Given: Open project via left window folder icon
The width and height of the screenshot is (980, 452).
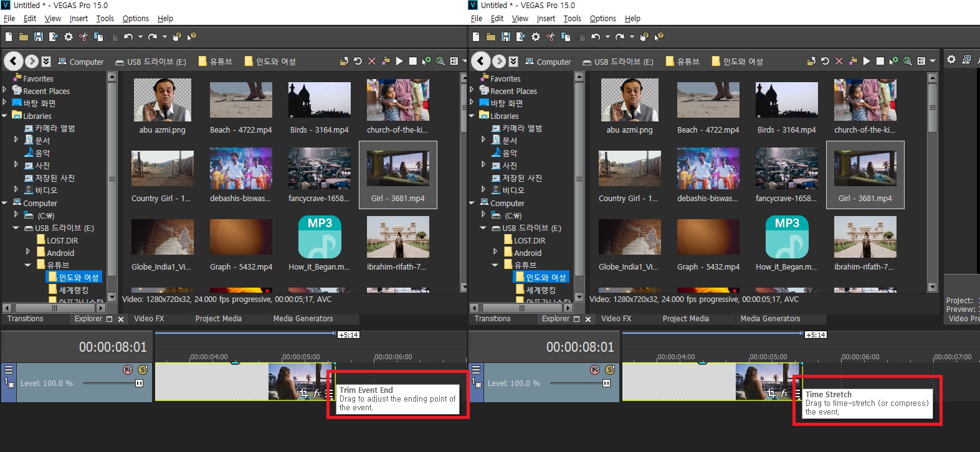Looking at the screenshot, I should [24, 37].
